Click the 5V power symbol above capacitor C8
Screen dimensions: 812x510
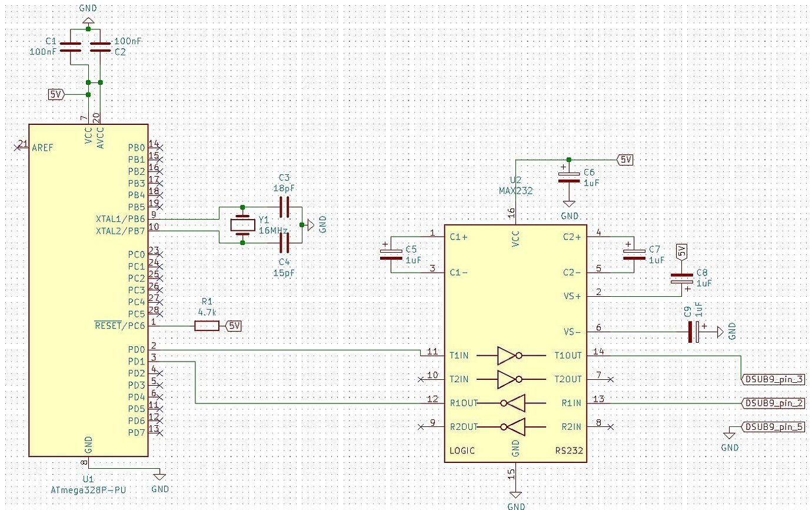(x=681, y=250)
